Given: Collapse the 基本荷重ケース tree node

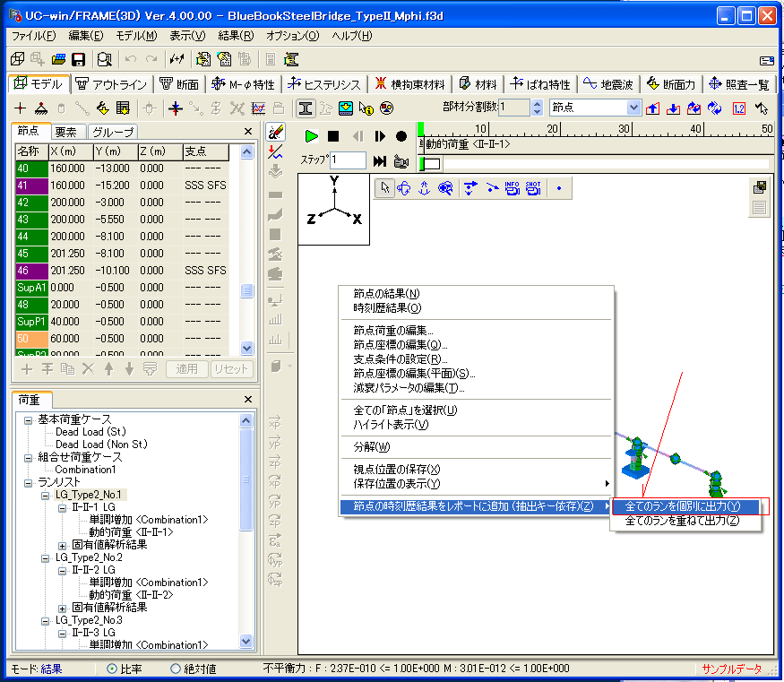Looking at the screenshot, I should click(29, 420).
